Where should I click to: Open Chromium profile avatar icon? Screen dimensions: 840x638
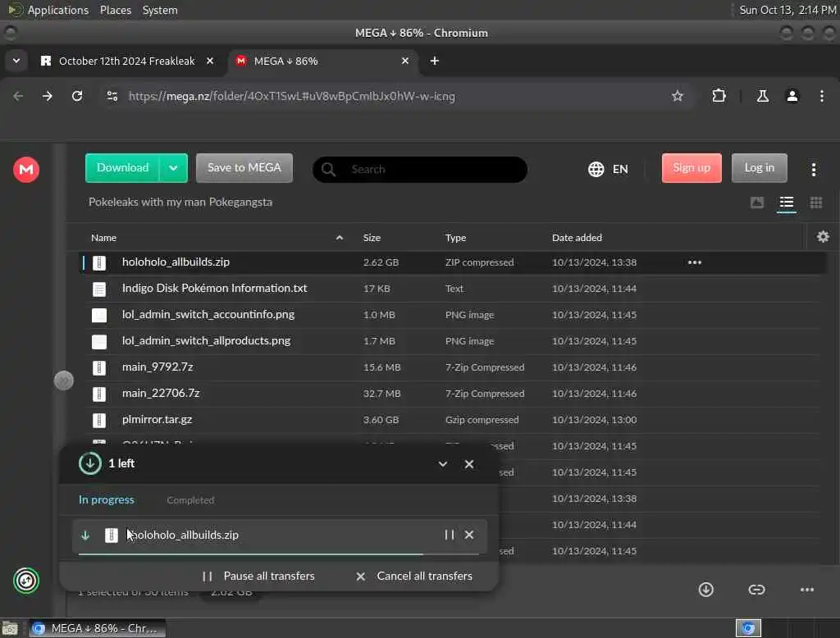tap(792, 97)
